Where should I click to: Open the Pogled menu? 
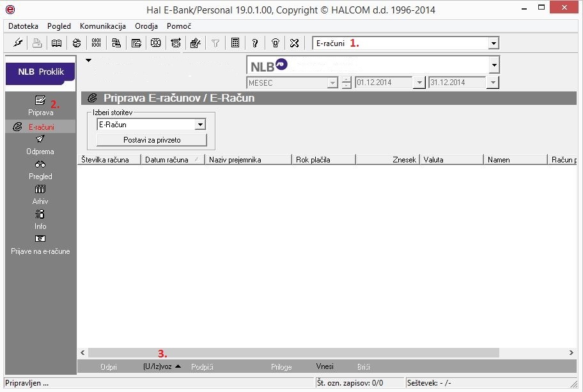tap(59, 26)
